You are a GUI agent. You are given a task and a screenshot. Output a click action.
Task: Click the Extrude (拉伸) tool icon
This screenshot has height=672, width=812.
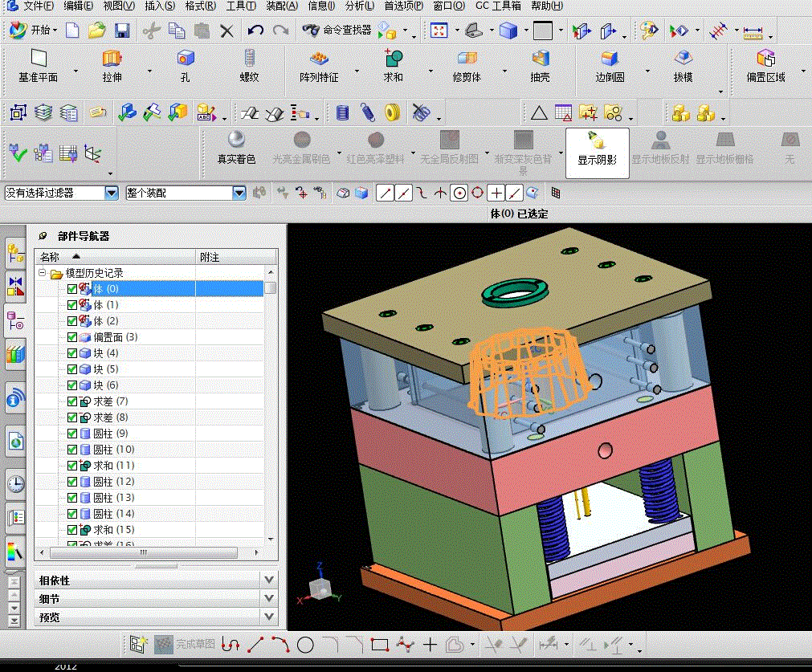[112, 59]
